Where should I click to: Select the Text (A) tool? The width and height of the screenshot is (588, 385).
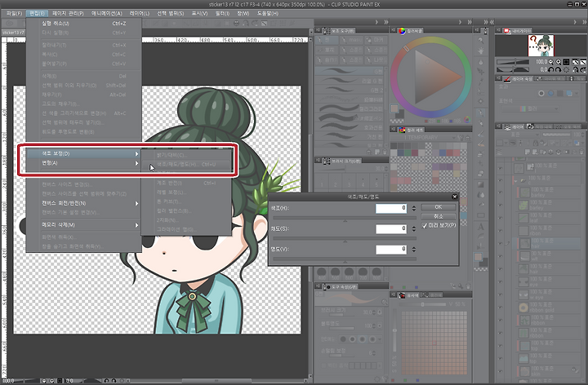(x=481, y=226)
